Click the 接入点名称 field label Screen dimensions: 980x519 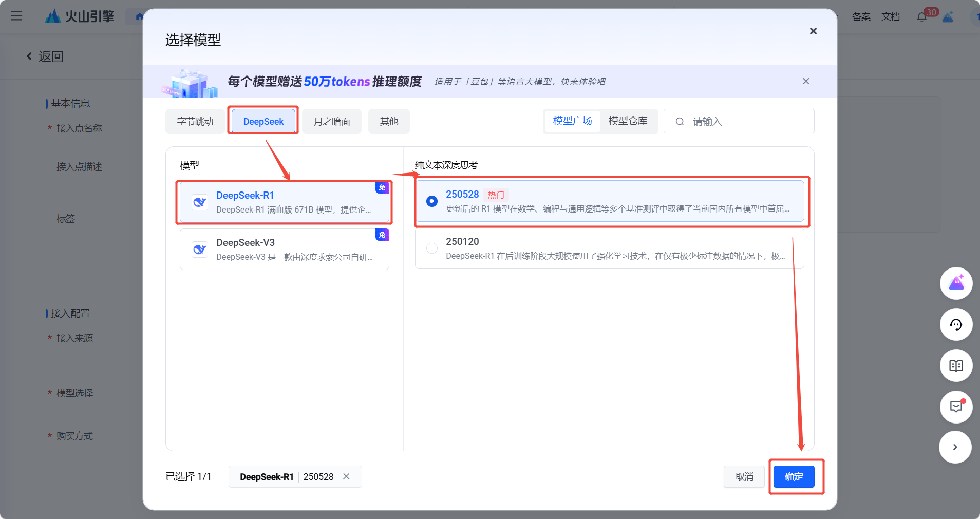click(79, 128)
